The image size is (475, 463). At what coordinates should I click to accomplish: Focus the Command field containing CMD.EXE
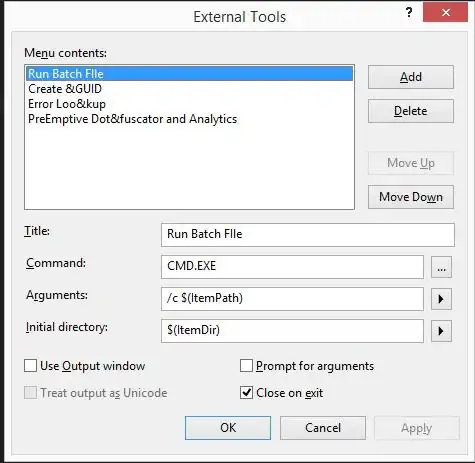click(292, 267)
